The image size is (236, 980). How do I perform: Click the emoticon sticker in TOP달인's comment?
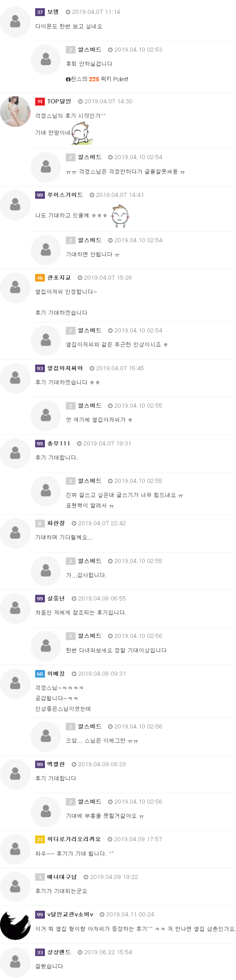coord(82,133)
